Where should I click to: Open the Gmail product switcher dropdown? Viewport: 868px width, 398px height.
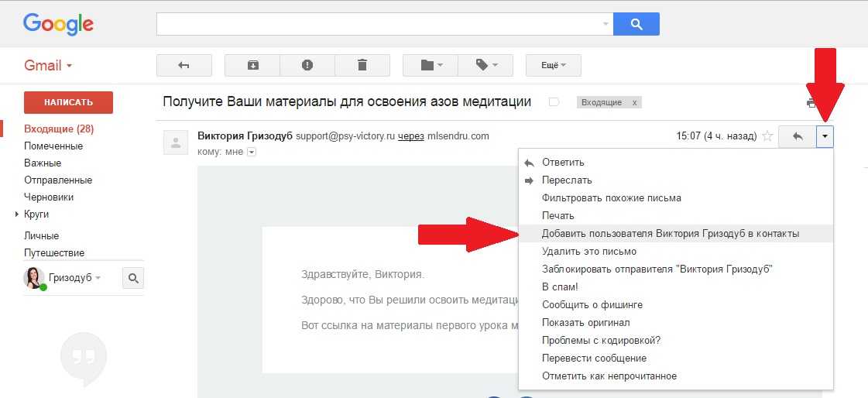[x=48, y=65]
